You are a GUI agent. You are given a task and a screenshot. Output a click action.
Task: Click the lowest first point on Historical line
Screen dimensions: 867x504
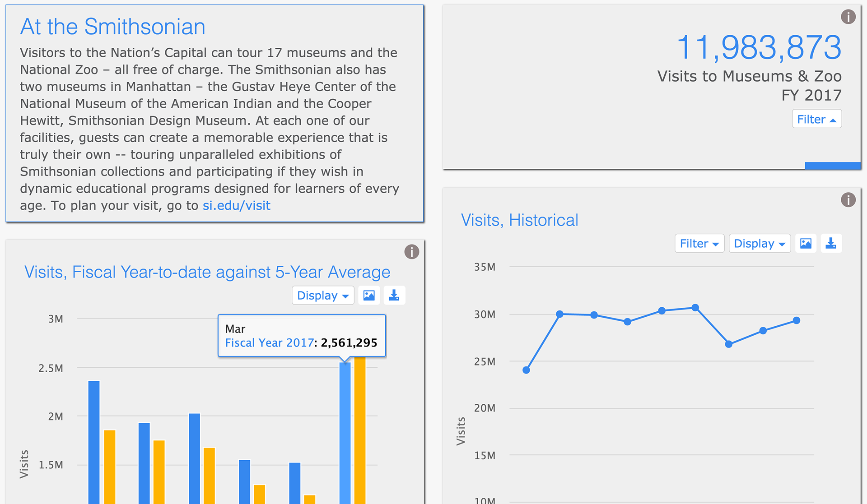pyautogui.click(x=526, y=370)
